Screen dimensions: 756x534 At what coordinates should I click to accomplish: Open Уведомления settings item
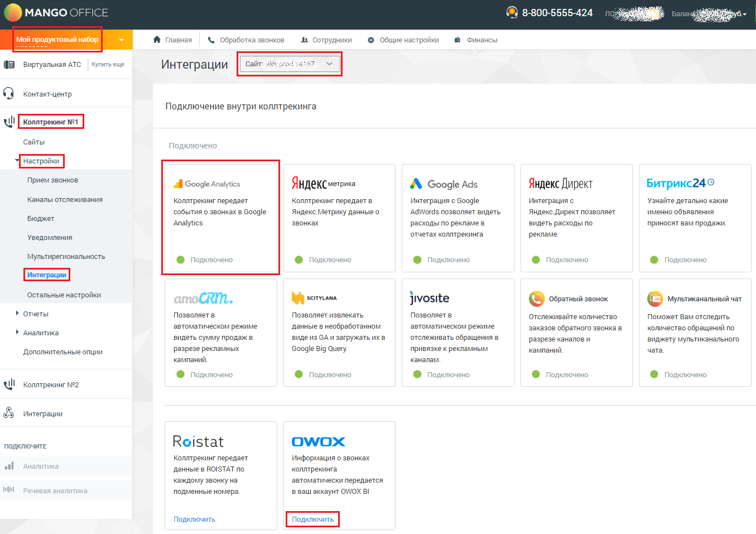point(50,237)
